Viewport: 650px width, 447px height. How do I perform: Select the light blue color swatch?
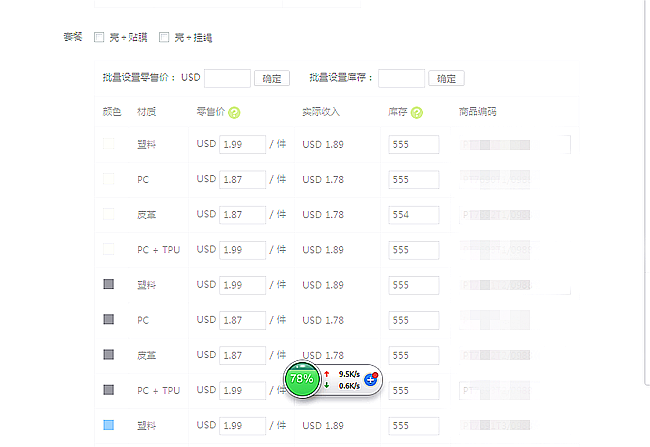point(109,425)
